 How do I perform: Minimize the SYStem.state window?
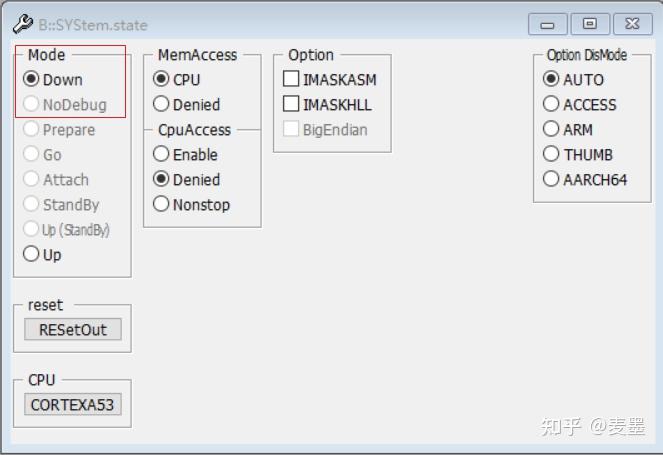pos(547,23)
